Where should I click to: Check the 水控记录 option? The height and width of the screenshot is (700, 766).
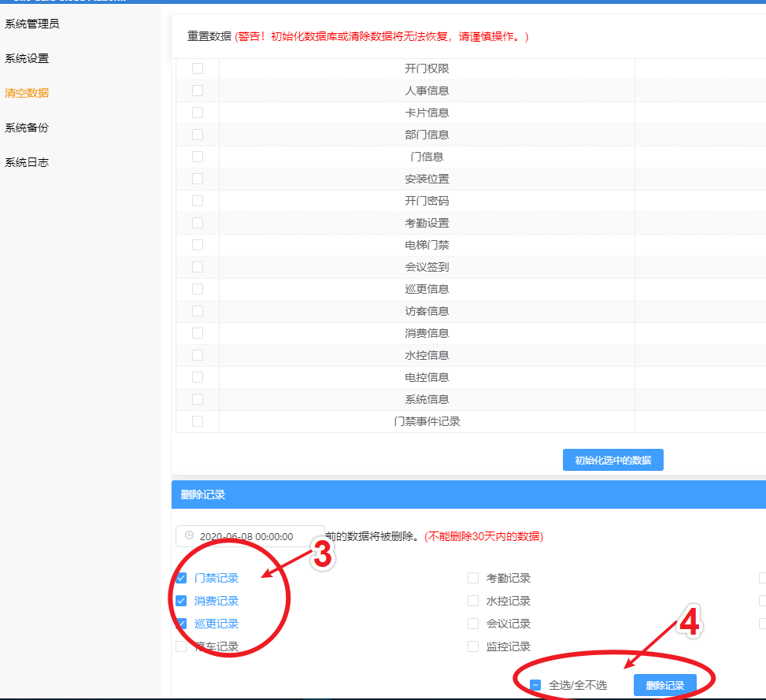(x=473, y=601)
